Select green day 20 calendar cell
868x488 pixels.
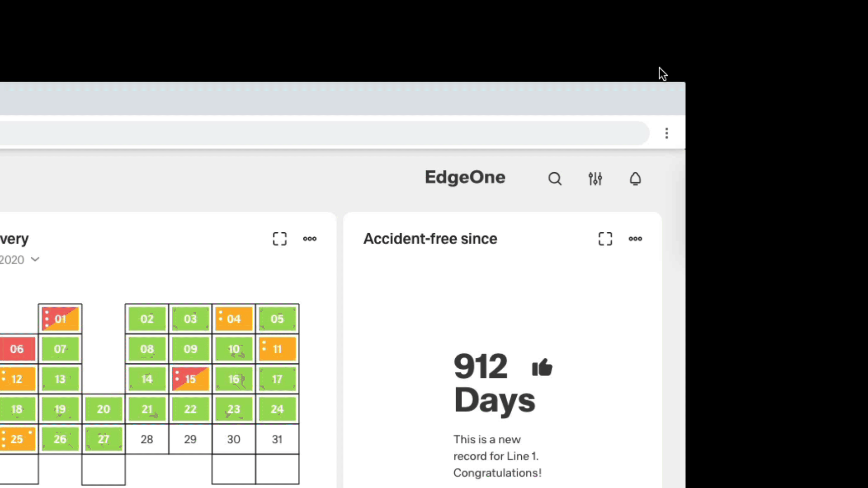[x=104, y=409]
